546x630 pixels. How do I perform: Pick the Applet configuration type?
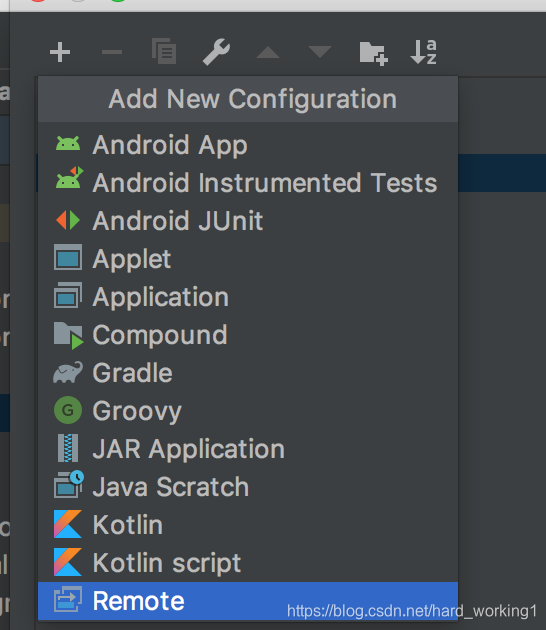pos(248,258)
